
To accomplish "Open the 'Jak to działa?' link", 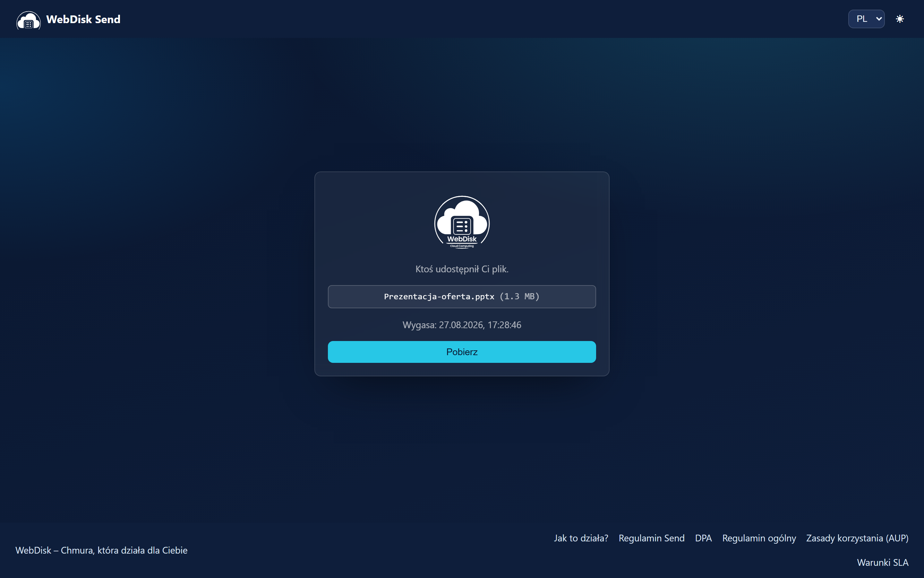I will [x=581, y=538].
